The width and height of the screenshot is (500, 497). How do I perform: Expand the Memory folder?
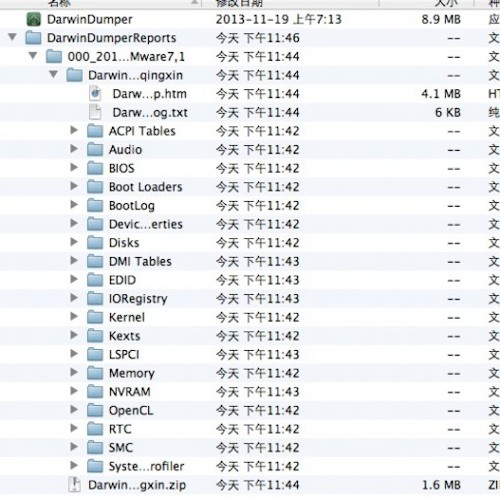(x=74, y=372)
